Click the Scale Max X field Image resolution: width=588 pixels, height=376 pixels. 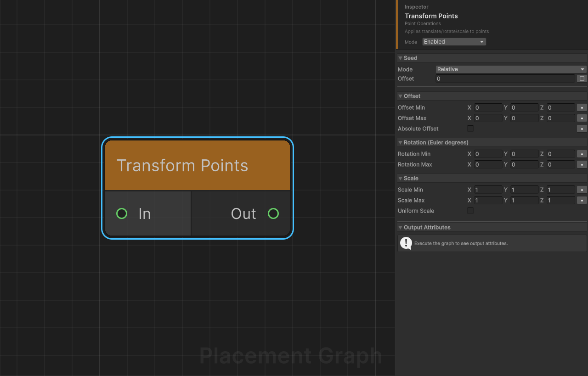point(488,200)
